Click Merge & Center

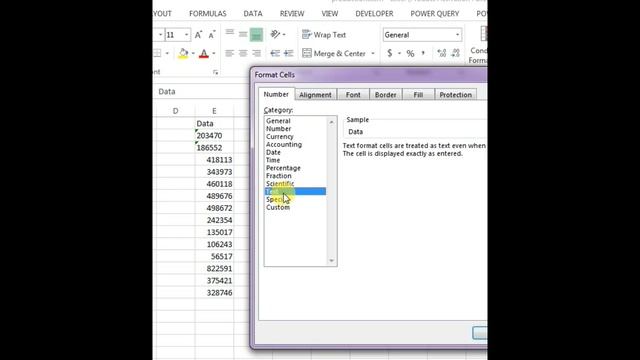[334, 53]
